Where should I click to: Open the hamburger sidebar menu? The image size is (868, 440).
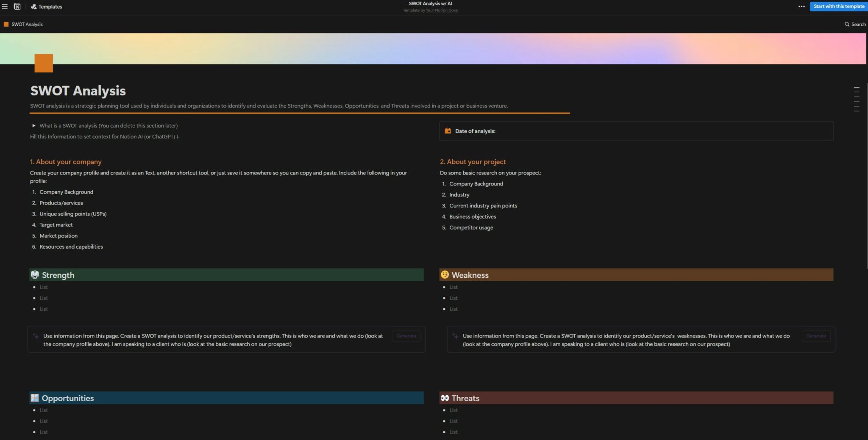coord(5,7)
